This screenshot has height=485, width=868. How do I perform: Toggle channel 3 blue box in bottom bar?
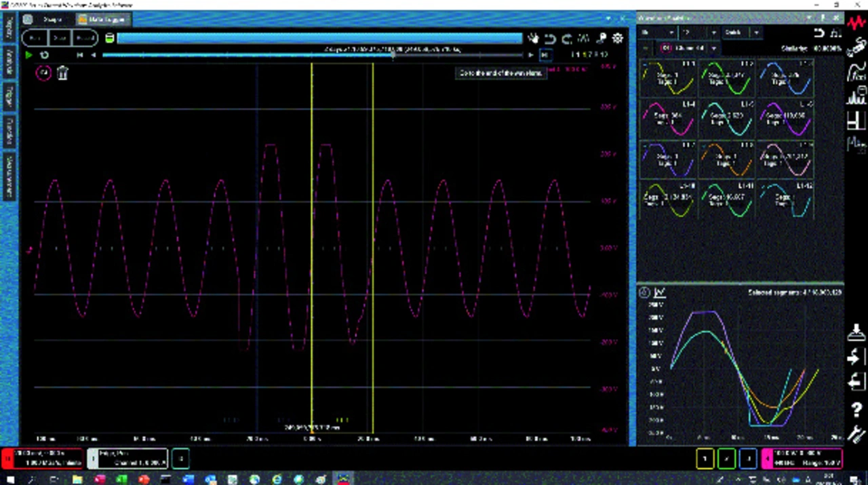(748, 459)
